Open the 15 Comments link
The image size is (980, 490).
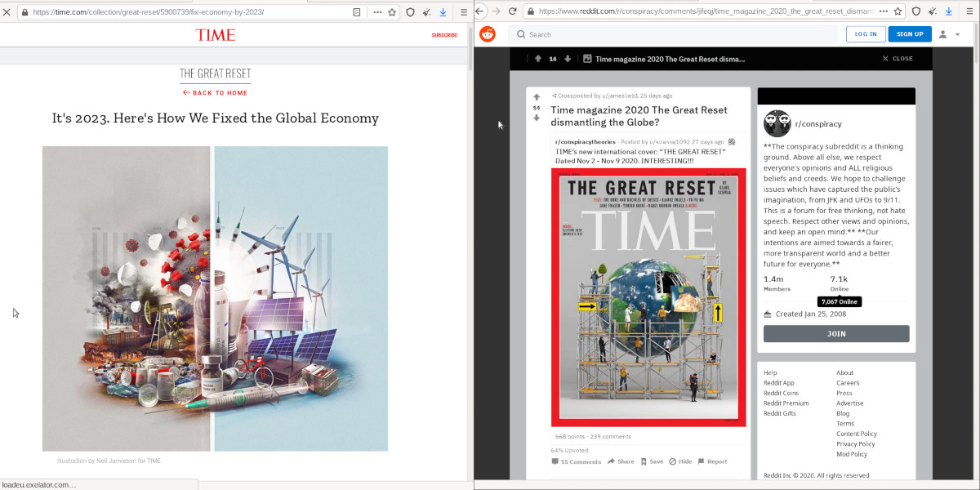click(577, 461)
